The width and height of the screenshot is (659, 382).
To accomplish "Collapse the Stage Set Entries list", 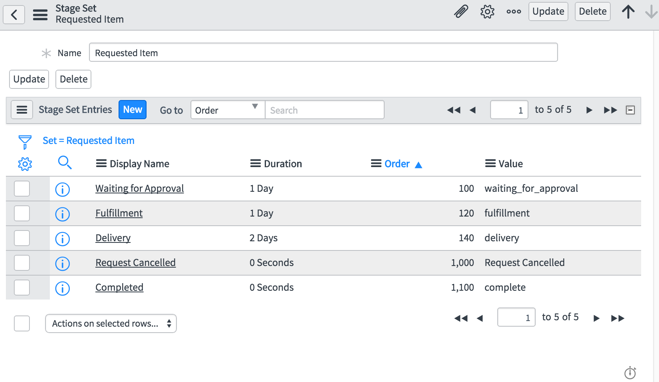I will click(630, 110).
